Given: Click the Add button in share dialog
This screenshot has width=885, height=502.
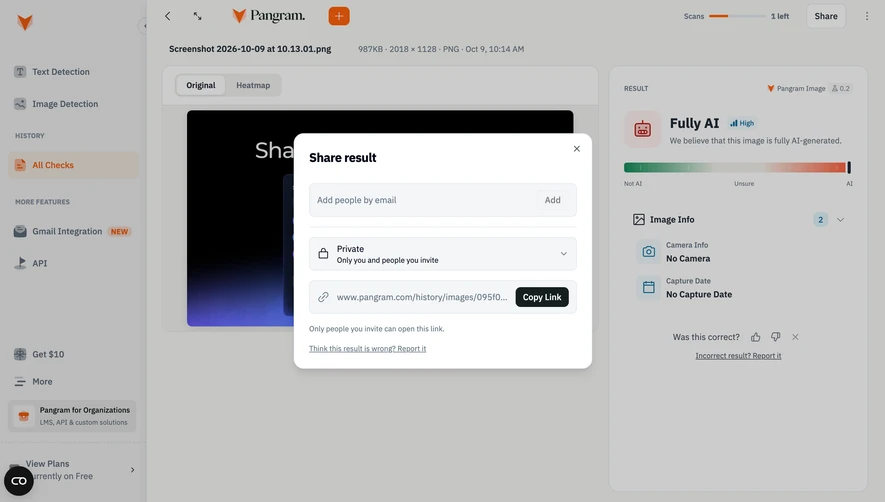Looking at the screenshot, I should 553,200.
